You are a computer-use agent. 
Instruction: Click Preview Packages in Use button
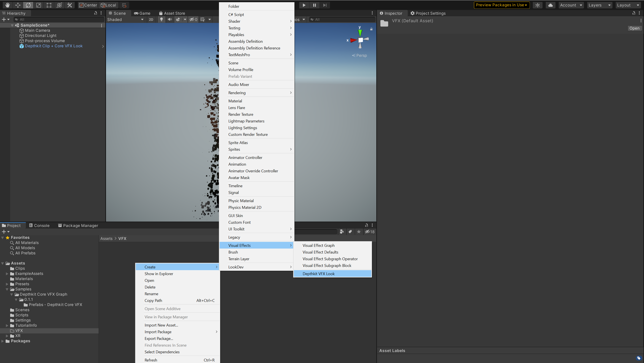[501, 5]
